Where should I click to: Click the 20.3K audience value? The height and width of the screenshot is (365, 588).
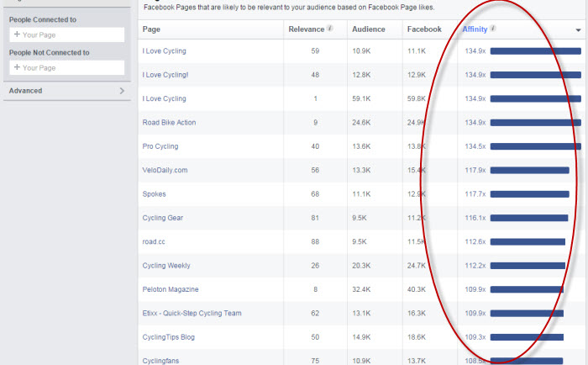361,266
